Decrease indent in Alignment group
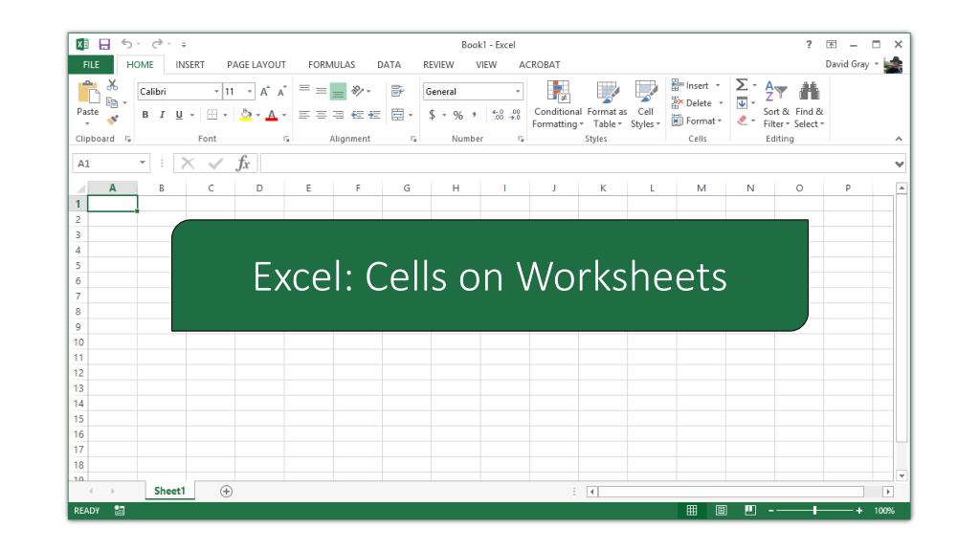980x551 pixels. tap(358, 115)
